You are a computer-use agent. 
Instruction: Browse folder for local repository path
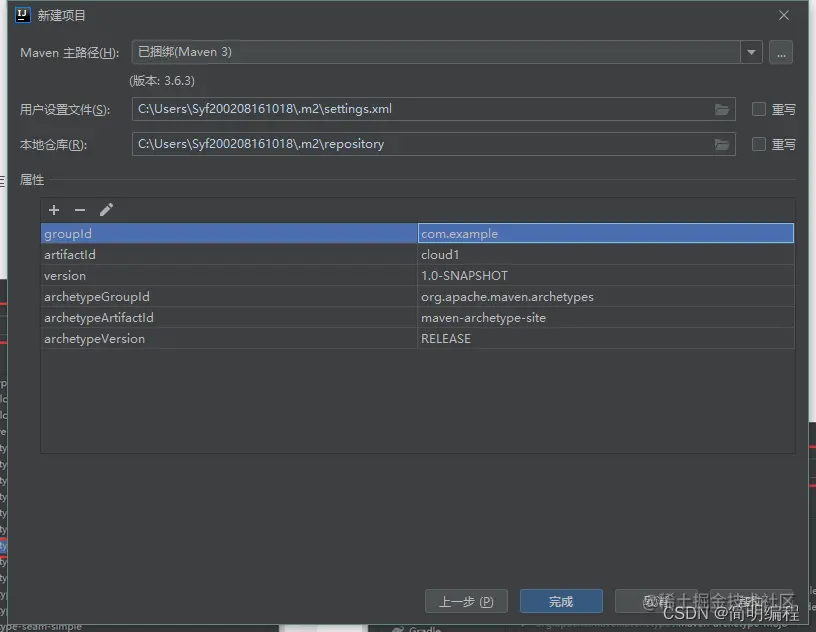coord(722,144)
